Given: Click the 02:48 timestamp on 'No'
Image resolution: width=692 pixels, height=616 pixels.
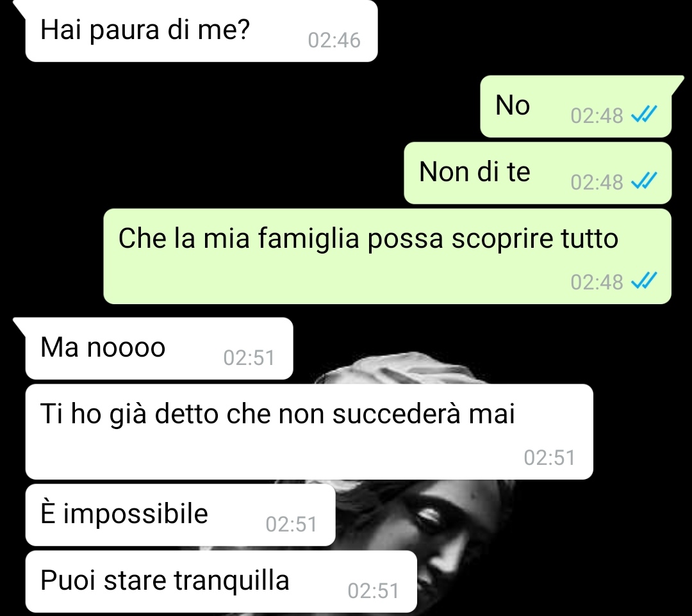Looking at the screenshot, I should click(597, 116).
